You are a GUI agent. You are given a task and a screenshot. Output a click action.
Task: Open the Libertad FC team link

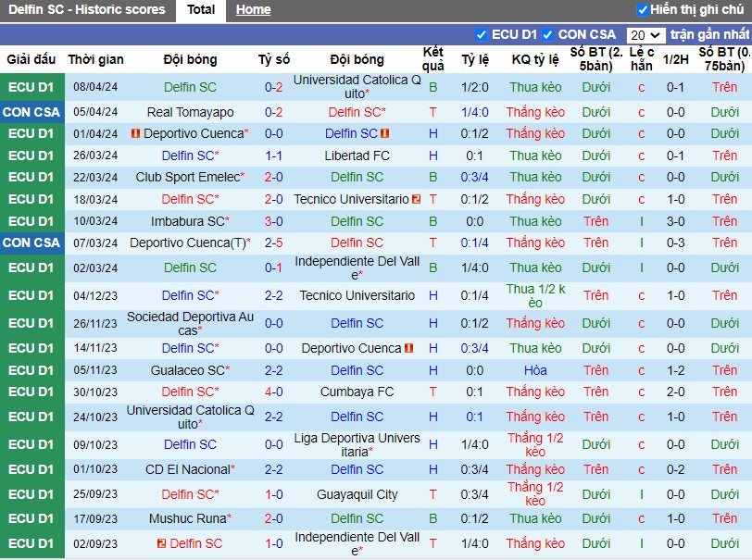(x=357, y=156)
